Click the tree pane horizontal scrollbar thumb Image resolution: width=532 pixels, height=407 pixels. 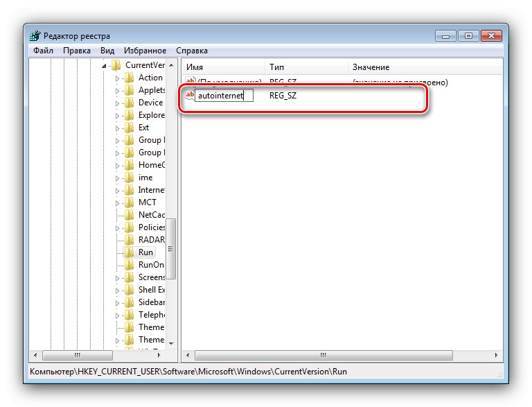tap(78, 356)
